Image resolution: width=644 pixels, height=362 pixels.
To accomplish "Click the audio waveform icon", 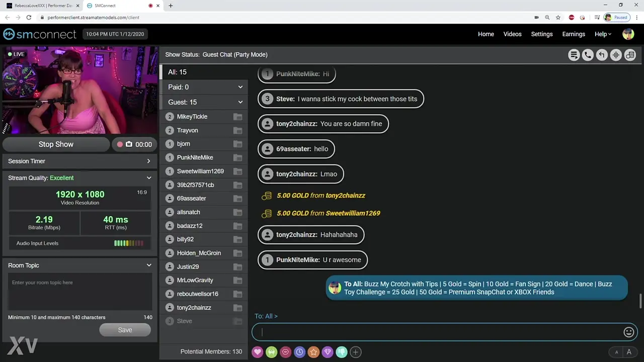I will [x=616, y=55].
